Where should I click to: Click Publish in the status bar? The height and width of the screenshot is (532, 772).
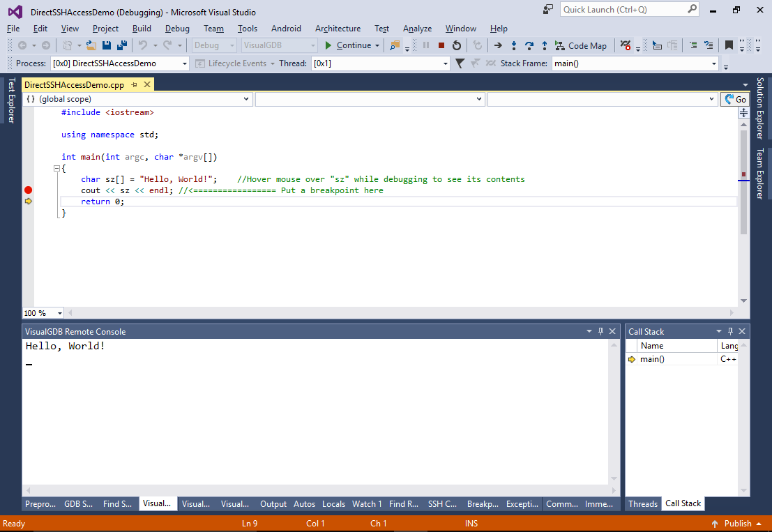click(x=737, y=523)
